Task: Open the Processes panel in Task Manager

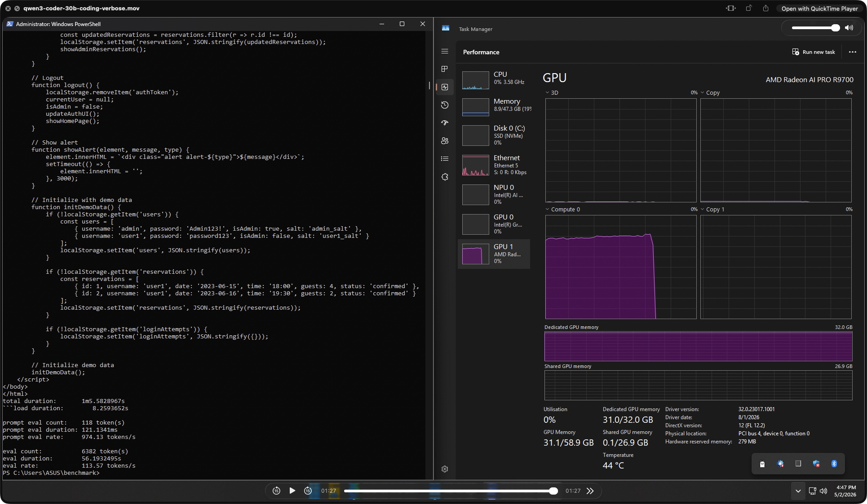Action: coord(445,69)
